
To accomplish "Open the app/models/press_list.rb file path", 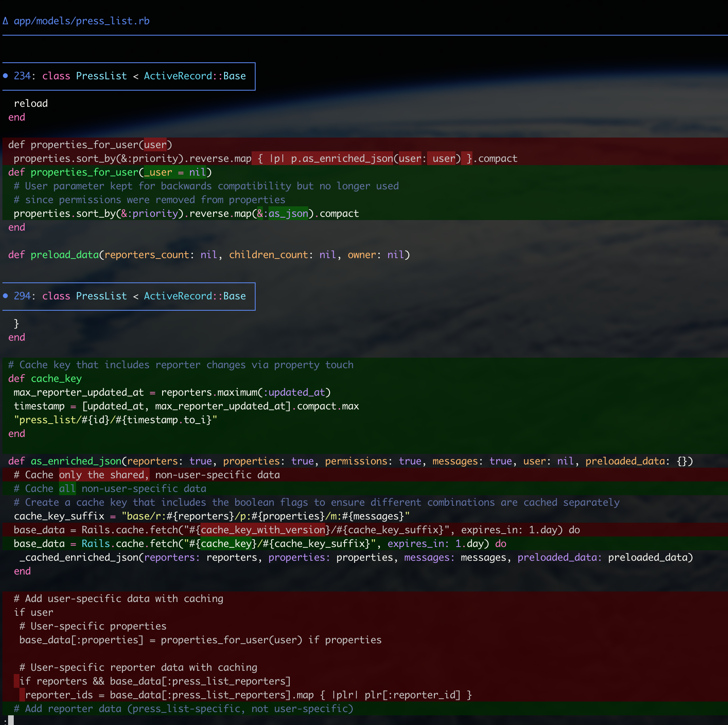I will tap(81, 21).
